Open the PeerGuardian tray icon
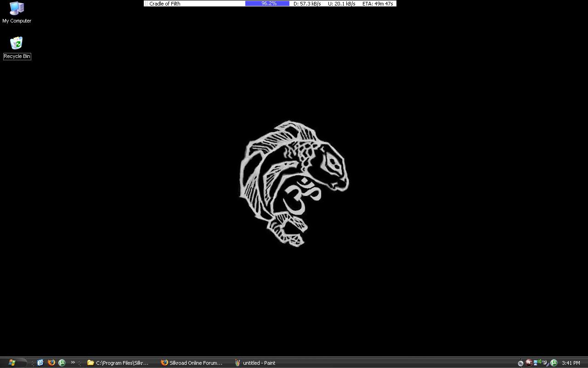 coord(529,362)
